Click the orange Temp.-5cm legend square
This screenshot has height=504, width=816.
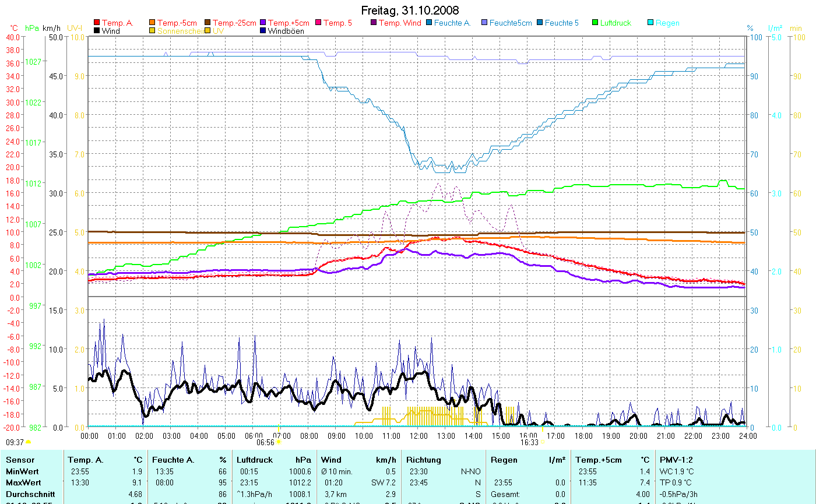coord(153,23)
